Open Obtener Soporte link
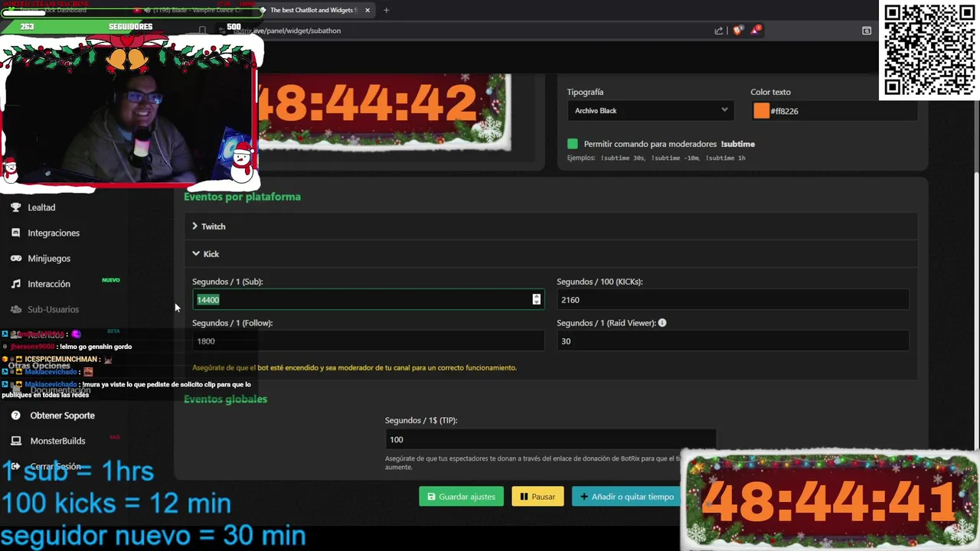Screen dimensions: 980x551 62,416
